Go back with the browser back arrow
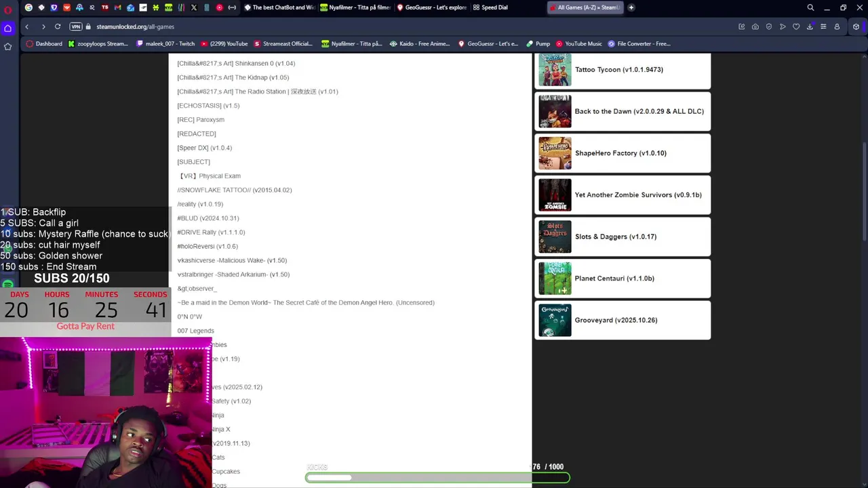 click(x=26, y=26)
